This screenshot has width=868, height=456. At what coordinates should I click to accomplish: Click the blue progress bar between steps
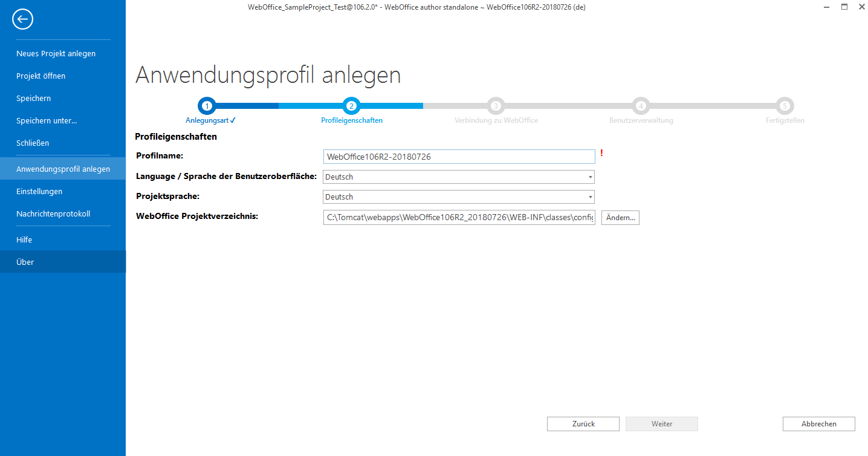pos(278,105)
